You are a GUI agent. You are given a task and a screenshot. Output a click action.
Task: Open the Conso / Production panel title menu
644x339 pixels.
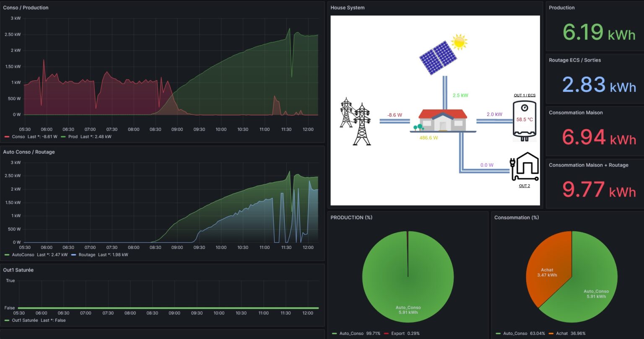(x=26, y=8)
